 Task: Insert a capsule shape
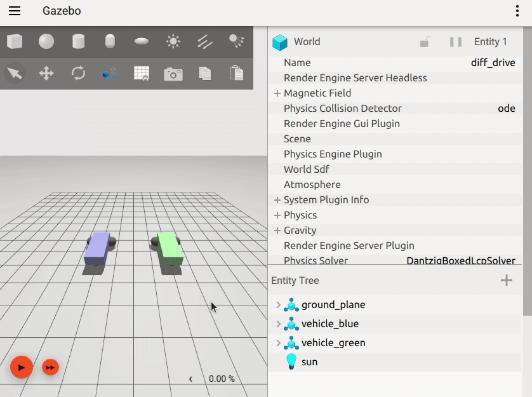(110, 41)
